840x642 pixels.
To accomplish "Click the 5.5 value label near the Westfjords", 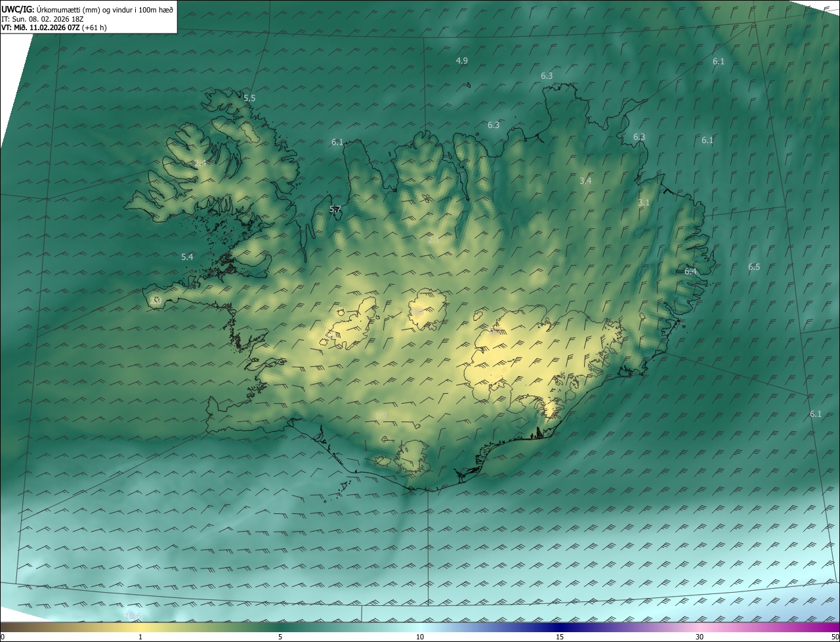I will (249, 98).
